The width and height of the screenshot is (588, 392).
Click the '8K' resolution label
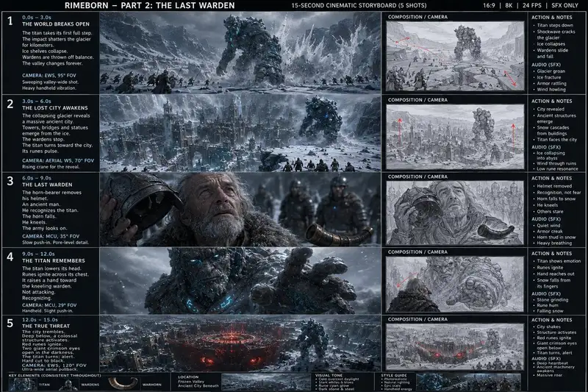coord(509,6)
